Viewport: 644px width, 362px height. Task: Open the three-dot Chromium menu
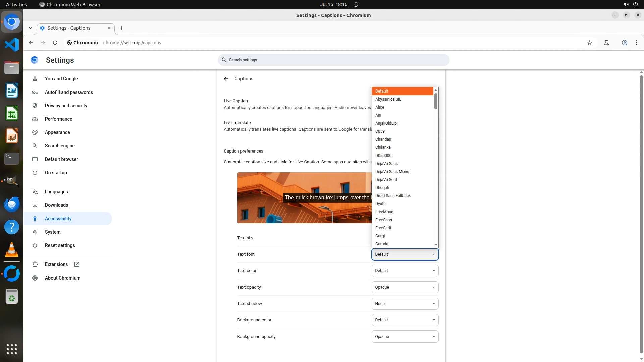click(637, 43)
